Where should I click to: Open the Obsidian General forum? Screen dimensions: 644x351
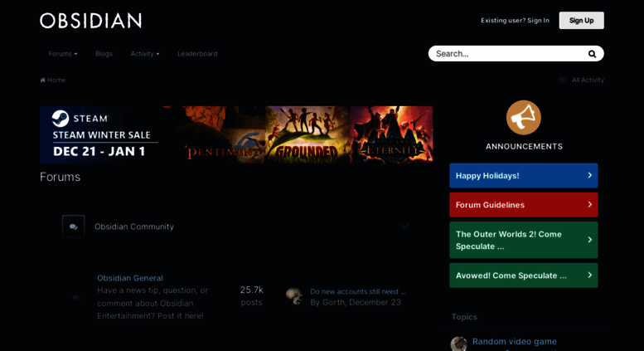[130, 278]
